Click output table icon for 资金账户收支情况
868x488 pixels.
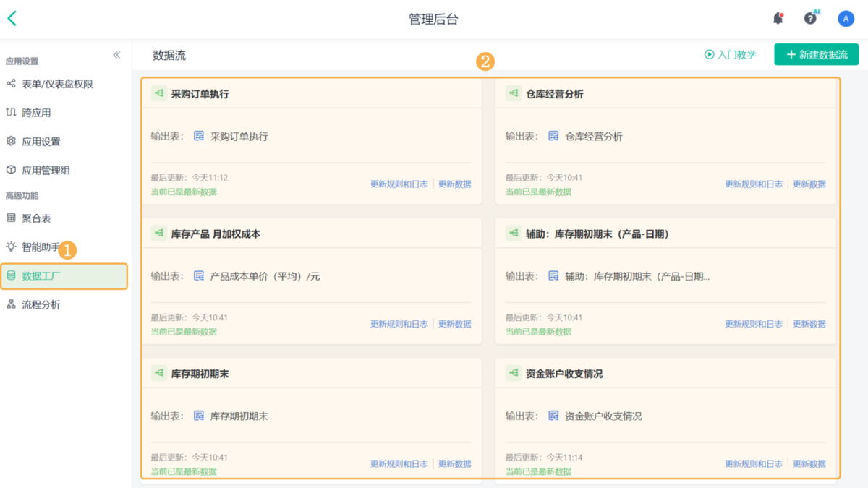click(553, 416)
